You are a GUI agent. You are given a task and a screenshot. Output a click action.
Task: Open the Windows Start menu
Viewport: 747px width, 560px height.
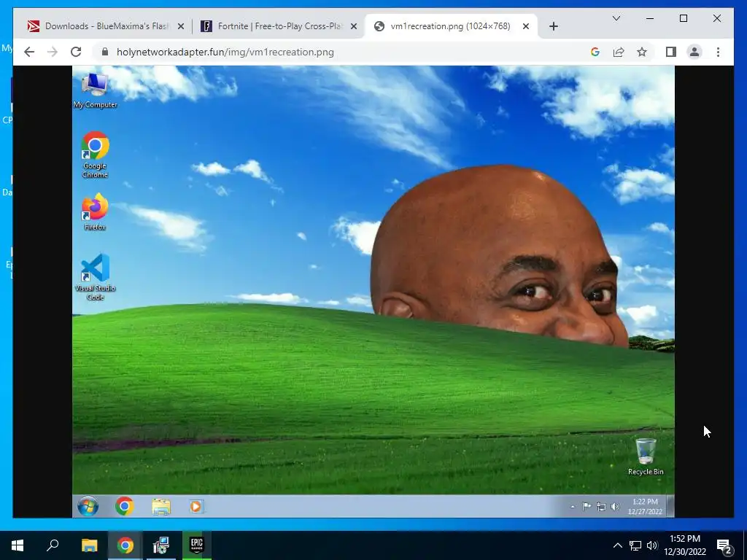(18, 545)
